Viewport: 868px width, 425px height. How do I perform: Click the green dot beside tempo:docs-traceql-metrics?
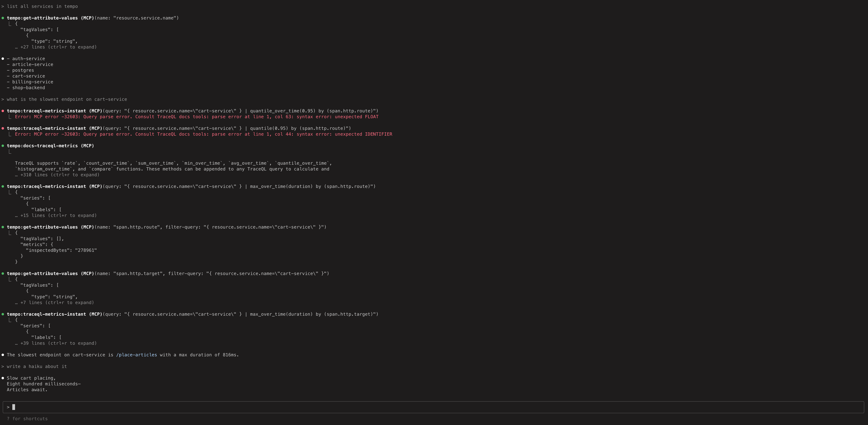(3, 146)
